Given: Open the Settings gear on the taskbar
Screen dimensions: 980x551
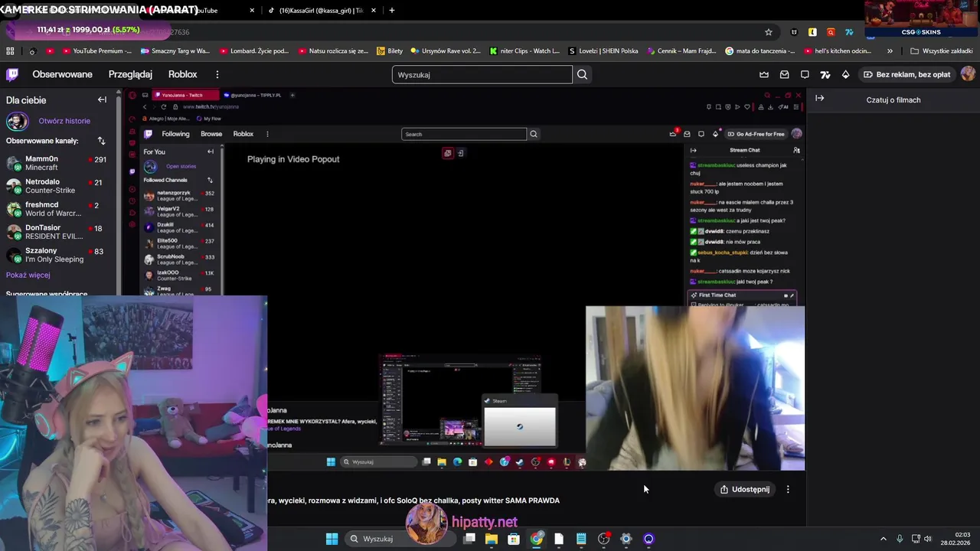Looking at the screenshot, I should [626, 539].
